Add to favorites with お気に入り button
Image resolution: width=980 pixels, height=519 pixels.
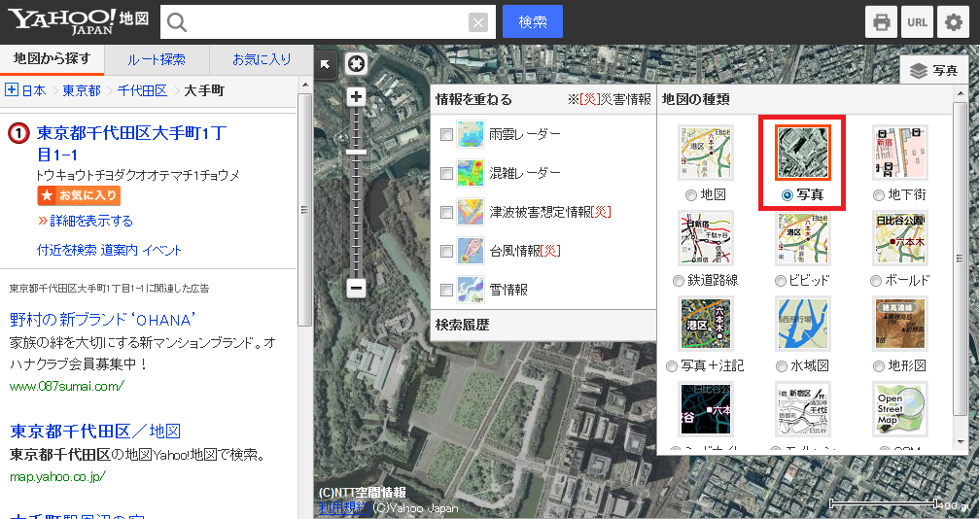(79, 195)
